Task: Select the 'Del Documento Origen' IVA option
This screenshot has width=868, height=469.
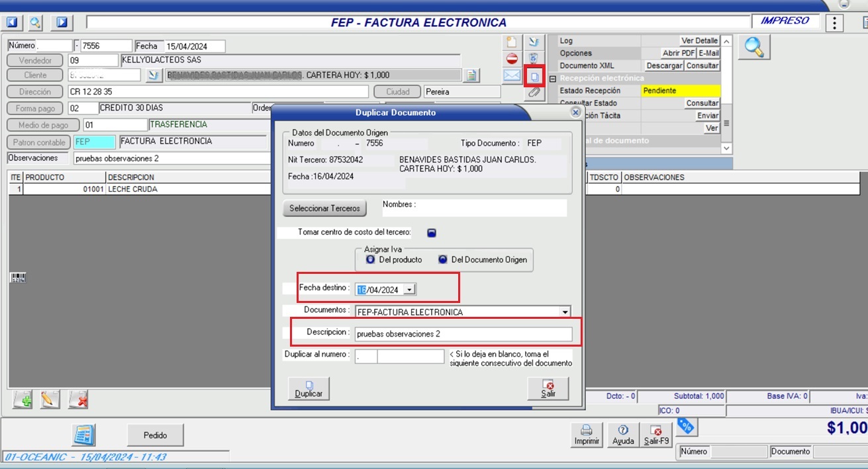Action: (442, 260)
